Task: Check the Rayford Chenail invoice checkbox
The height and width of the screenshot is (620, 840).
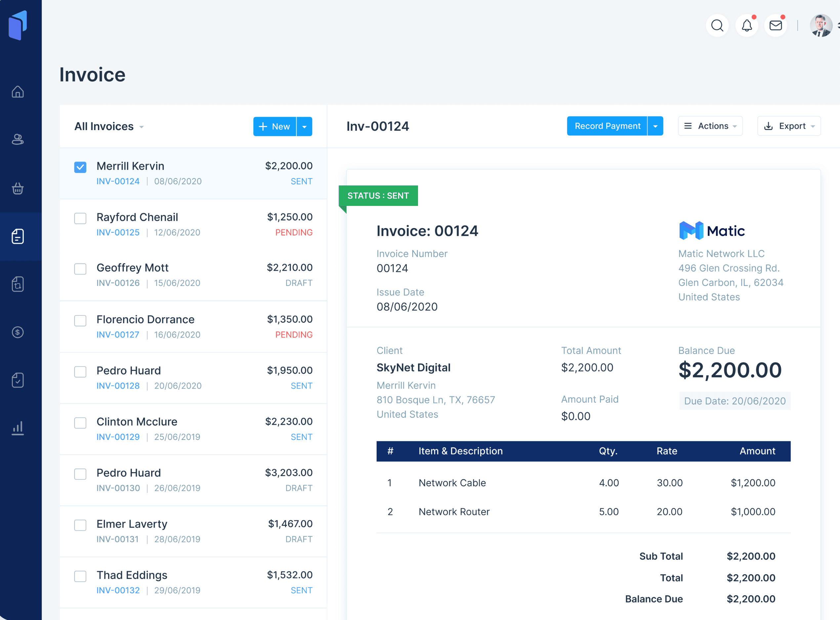Action: point(80,218)
